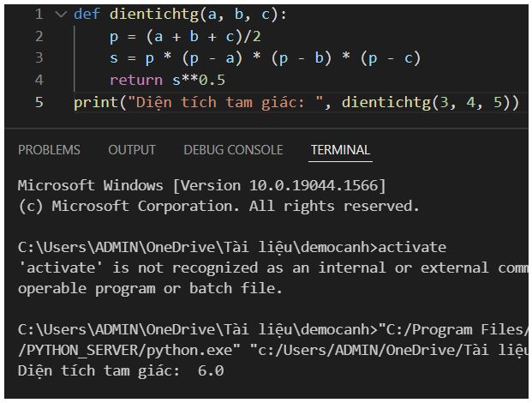Select line number 2 in the gutter
Viewport: 532px width, 403px height.
(x=39, y=36)
